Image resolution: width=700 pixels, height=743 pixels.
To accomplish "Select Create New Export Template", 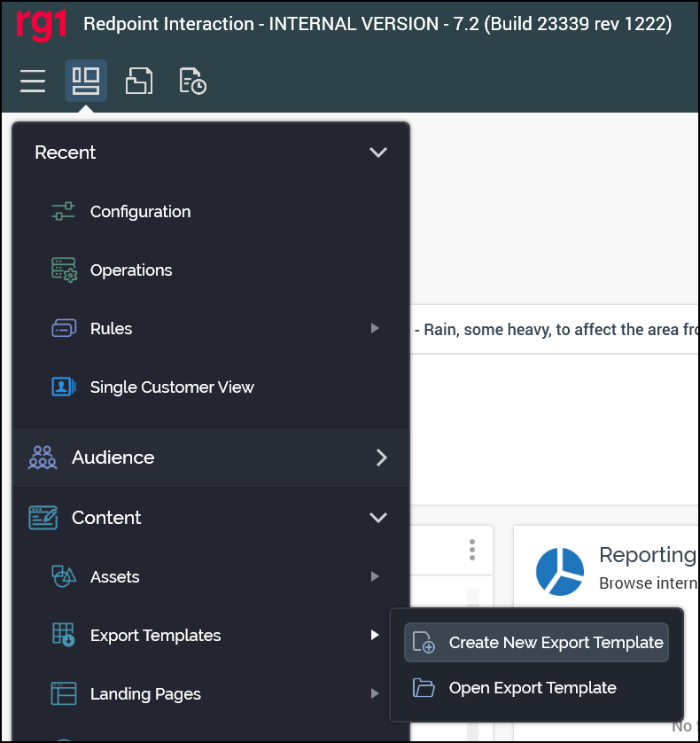I will 555,643.
